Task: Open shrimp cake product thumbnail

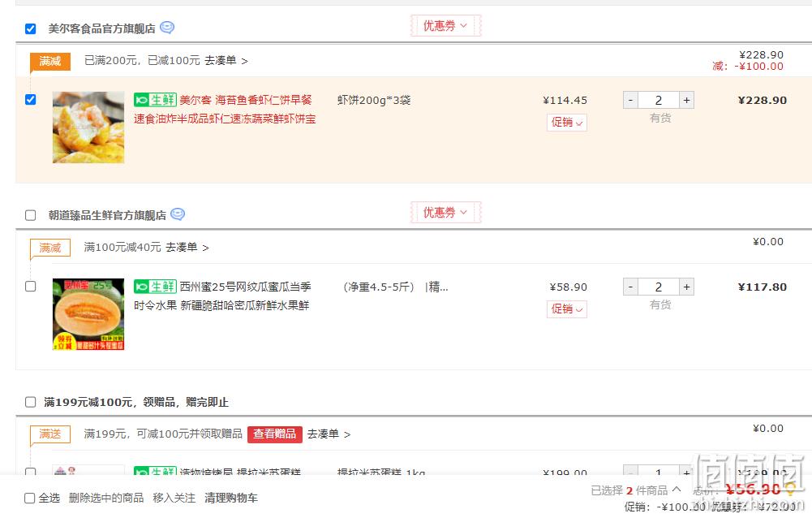Action: [88, 127]
